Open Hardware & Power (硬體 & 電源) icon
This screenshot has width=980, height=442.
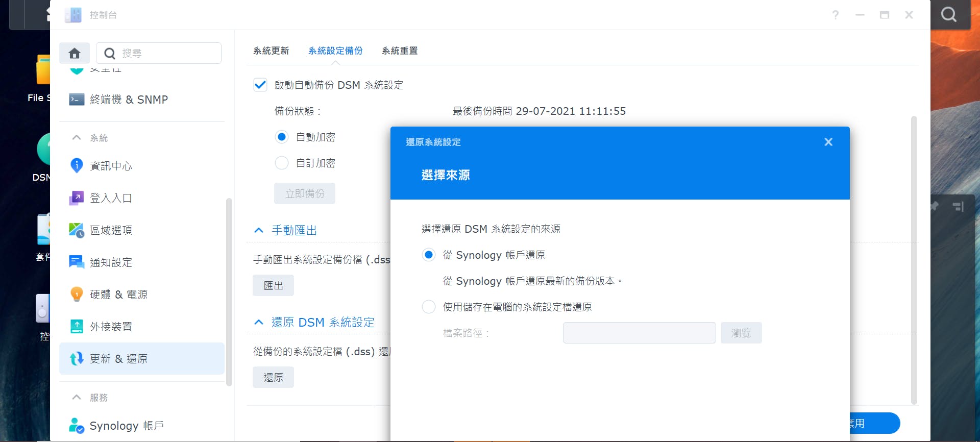tap(77, 294)
